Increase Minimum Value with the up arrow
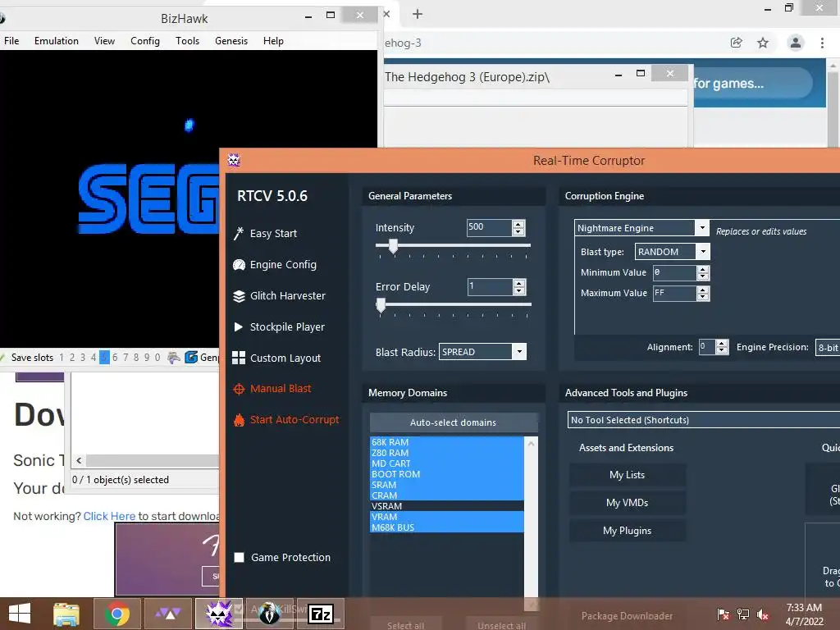840x630 pixels. coord(703,269)
